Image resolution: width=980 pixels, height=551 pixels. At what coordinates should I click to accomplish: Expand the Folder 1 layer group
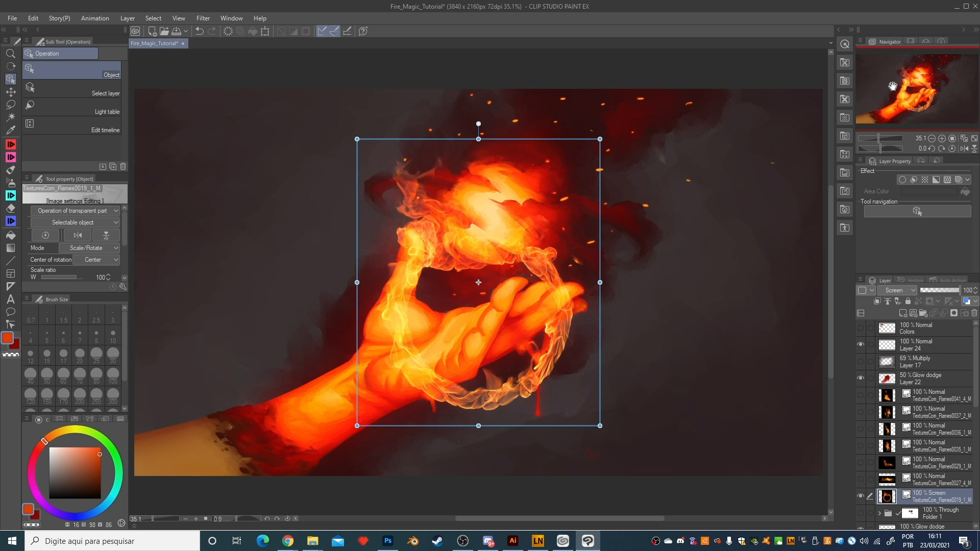click(879, 513)
